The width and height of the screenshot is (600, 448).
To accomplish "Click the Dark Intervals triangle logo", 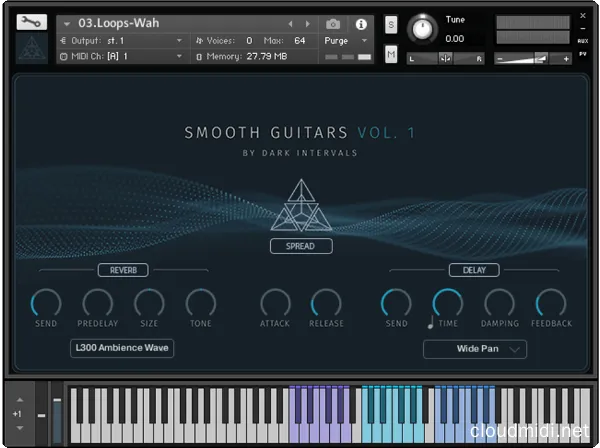I will pos(300,206).
